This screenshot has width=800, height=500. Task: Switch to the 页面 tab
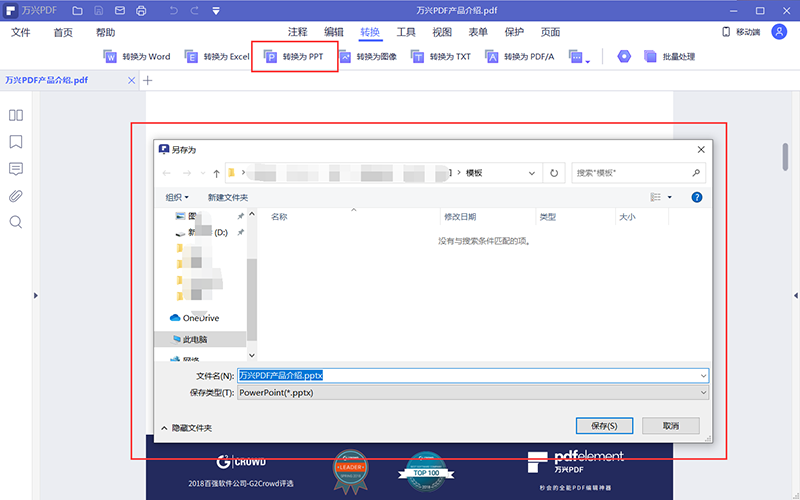click(x=551, y=32)
